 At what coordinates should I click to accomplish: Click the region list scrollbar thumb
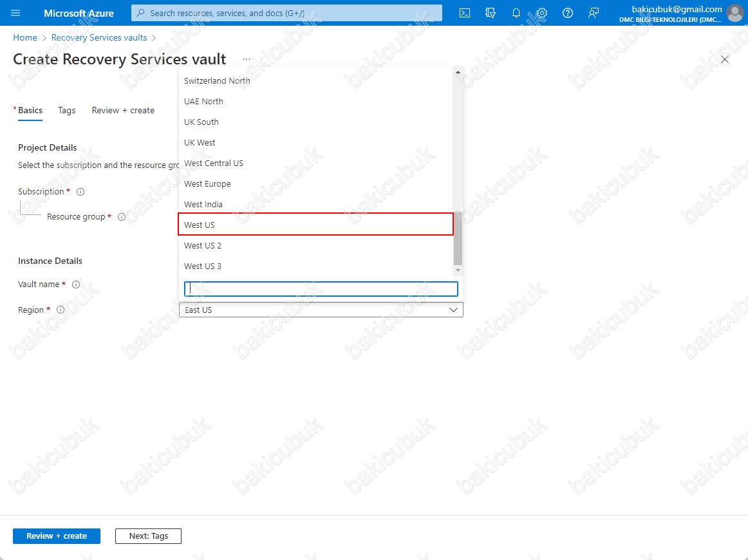click(458, 239)
